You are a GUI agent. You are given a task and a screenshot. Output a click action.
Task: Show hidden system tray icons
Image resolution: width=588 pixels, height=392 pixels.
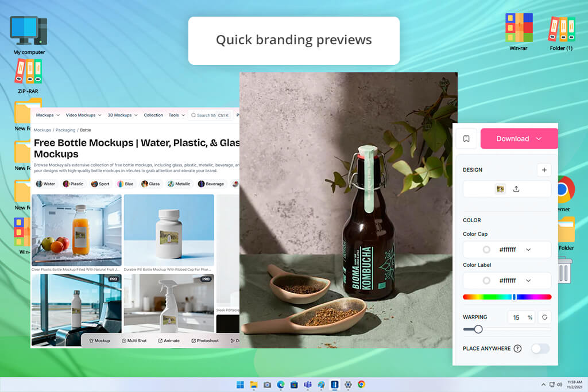(x=543, y=385)
